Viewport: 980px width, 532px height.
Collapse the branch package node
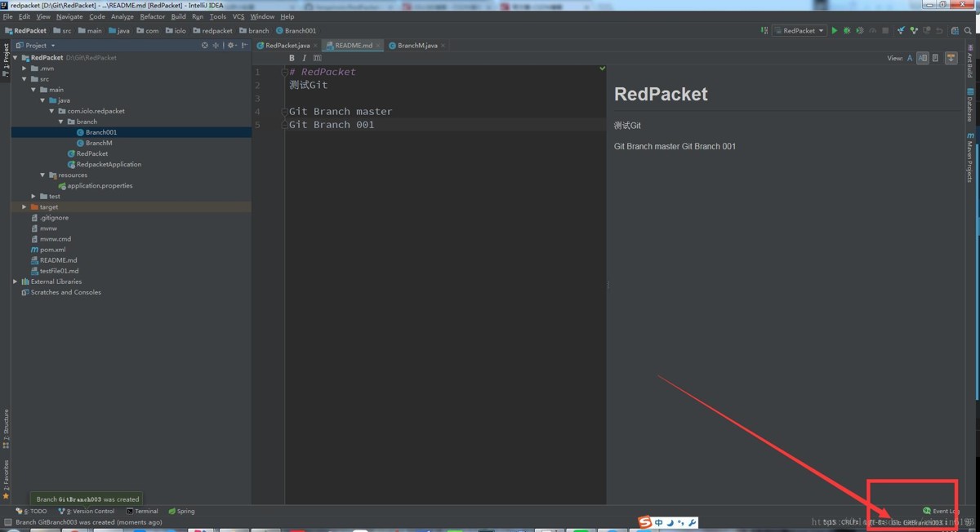click(60, 122)
